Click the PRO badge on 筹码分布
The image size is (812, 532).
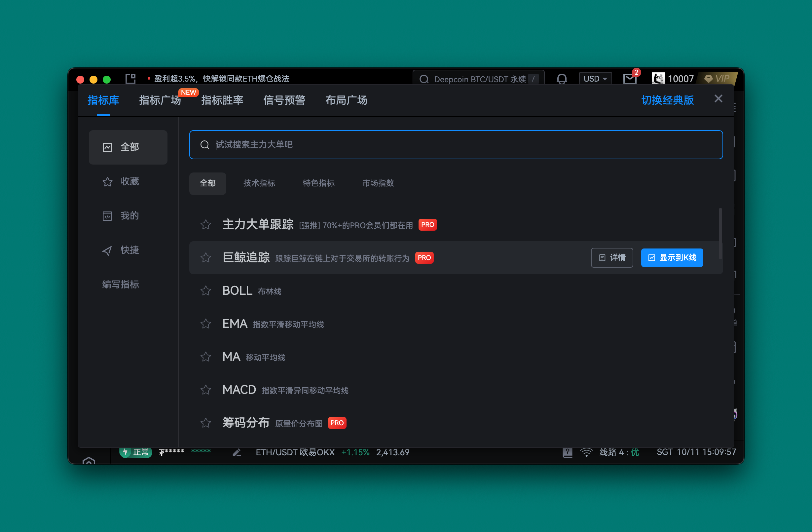tap(337, 423)
